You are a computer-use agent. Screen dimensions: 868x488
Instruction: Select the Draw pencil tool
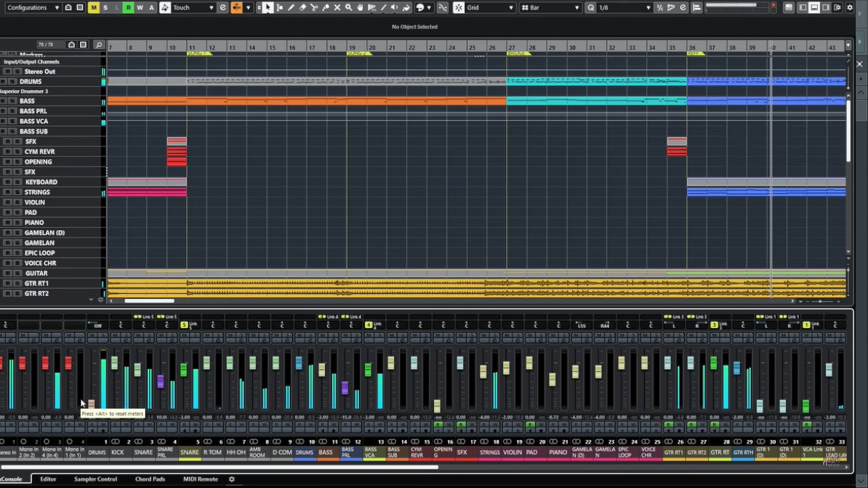(291, 7)
